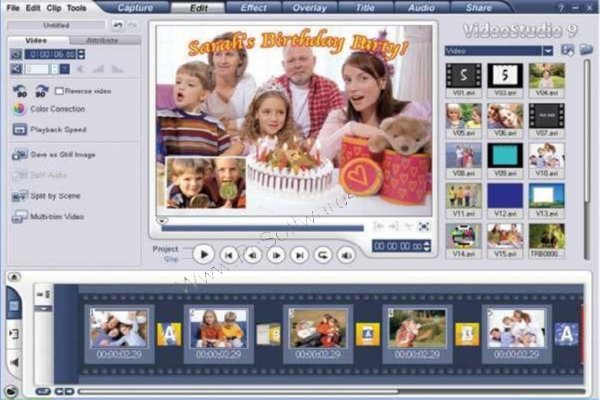
Task: Switch to Storyboard view icon
Action: [x=14, y=305]
